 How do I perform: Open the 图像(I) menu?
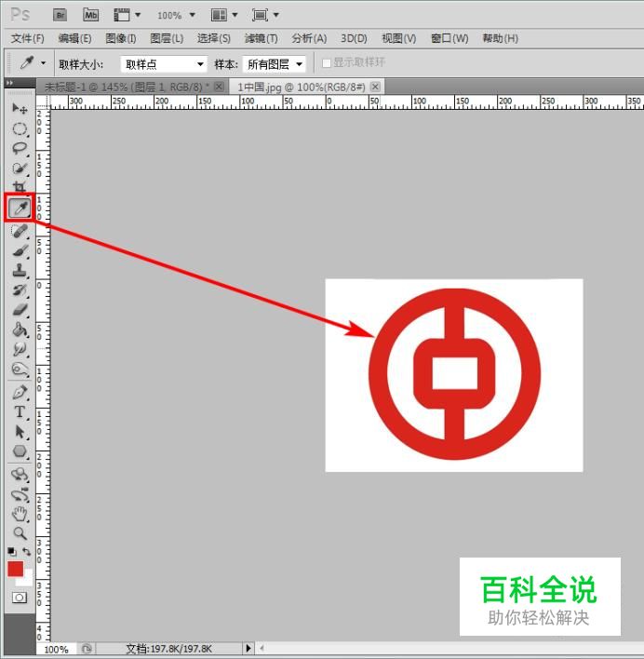tap(121, 39)
